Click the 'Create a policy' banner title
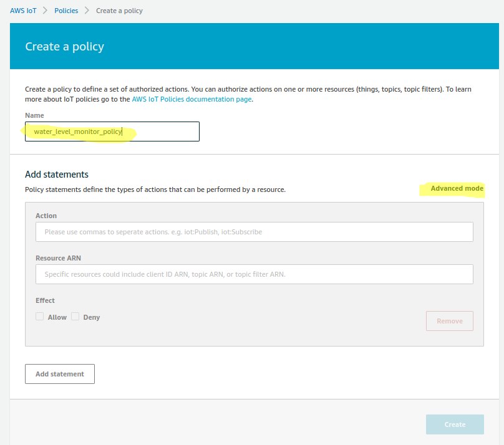 coord(64,47)
